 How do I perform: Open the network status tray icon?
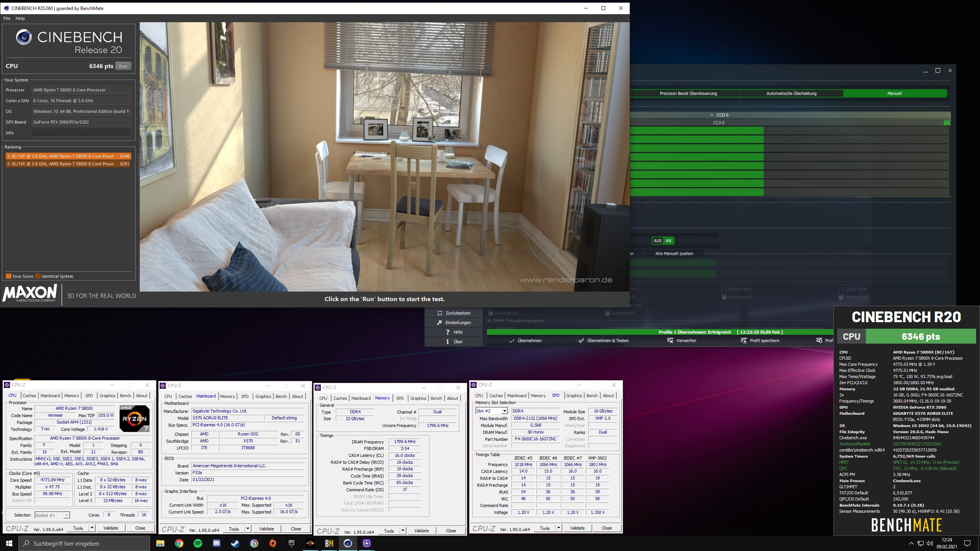click(x=920, y=543)
